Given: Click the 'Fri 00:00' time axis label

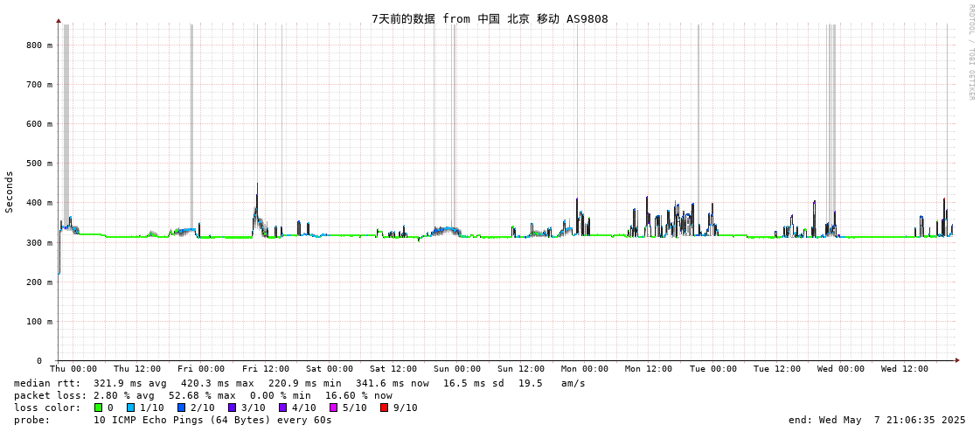Looking at the screenshot, I should point(201,369).
